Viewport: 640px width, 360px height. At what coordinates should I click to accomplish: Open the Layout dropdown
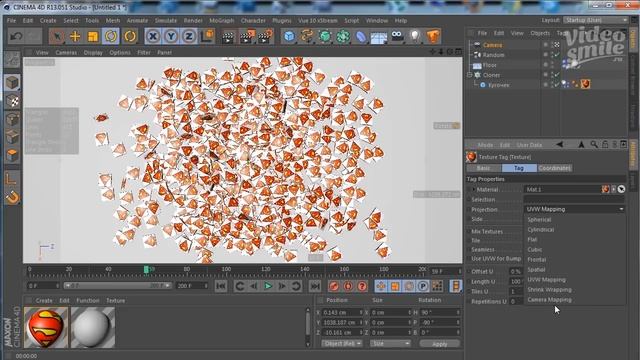[x=596, y=20]
